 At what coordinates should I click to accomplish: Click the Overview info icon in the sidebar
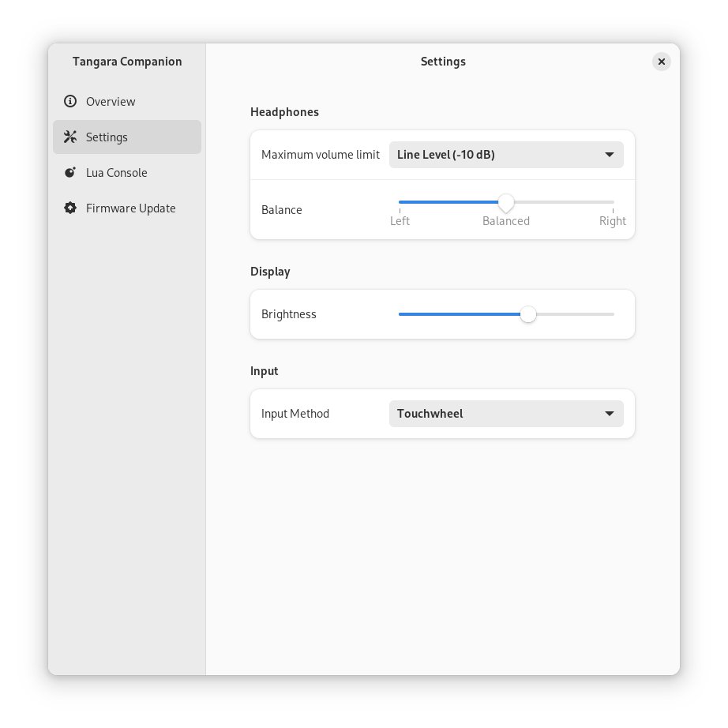(70, 101)
